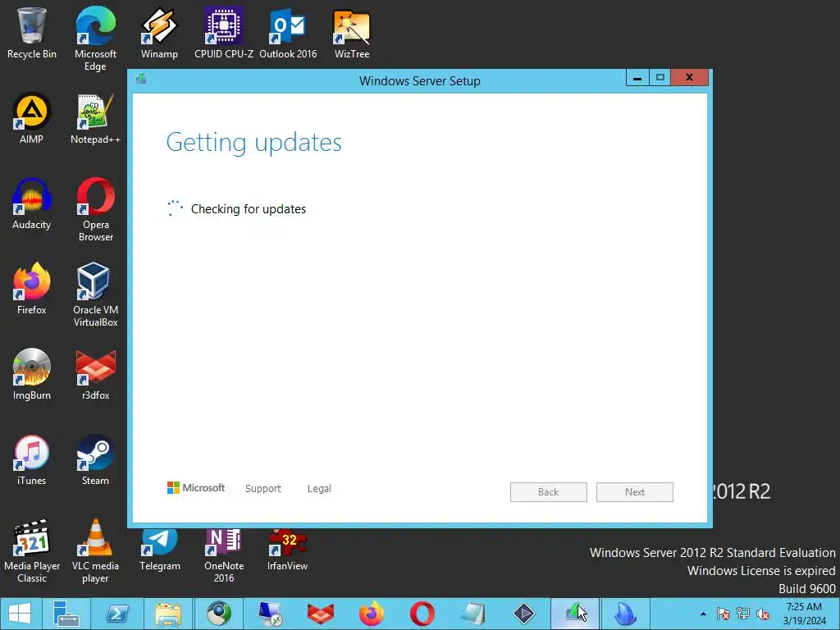Select the Steam desktop shortcut
The width and height of the screenshot is (840, 630).
[95, 459]
